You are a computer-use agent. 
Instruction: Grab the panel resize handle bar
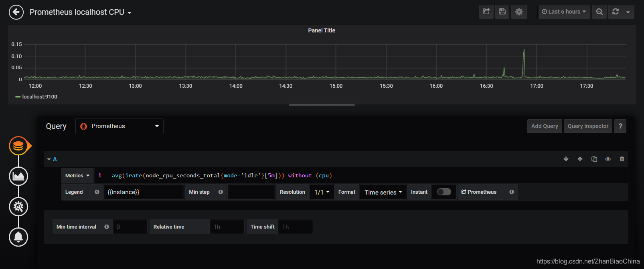pos(322,105)
